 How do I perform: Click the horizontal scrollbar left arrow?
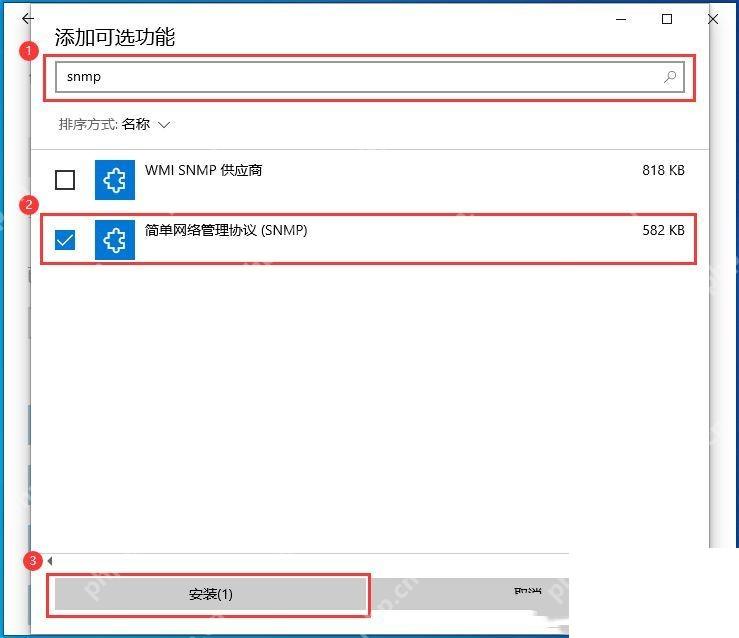[x=49, y=561]
